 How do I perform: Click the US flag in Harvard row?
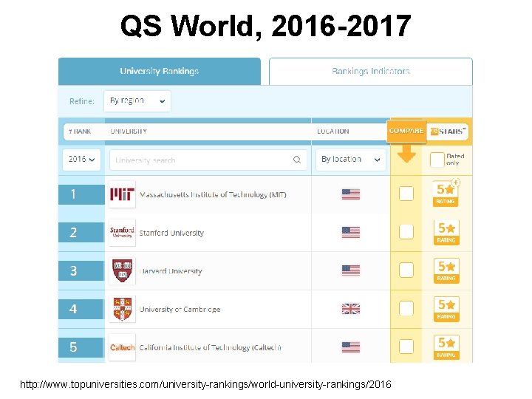tap(351, 270)
